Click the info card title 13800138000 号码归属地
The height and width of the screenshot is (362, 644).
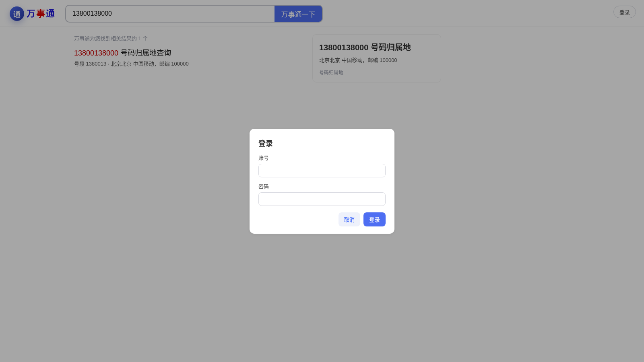[365, 47]
